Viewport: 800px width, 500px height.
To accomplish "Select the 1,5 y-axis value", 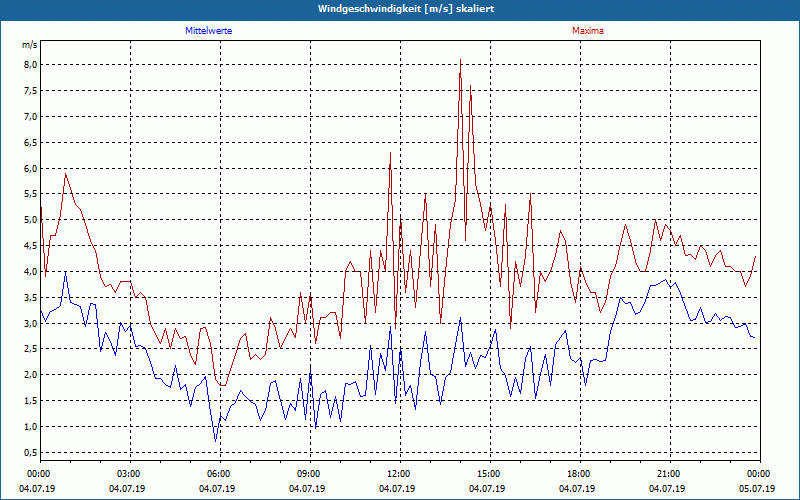I will click(31, 401).
